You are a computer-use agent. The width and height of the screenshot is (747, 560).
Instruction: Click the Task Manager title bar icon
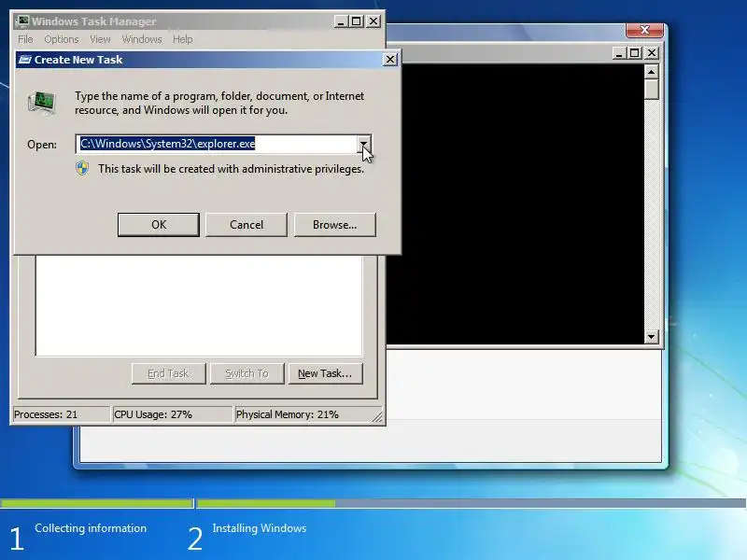pyautogui.click(x=22, y=21)
